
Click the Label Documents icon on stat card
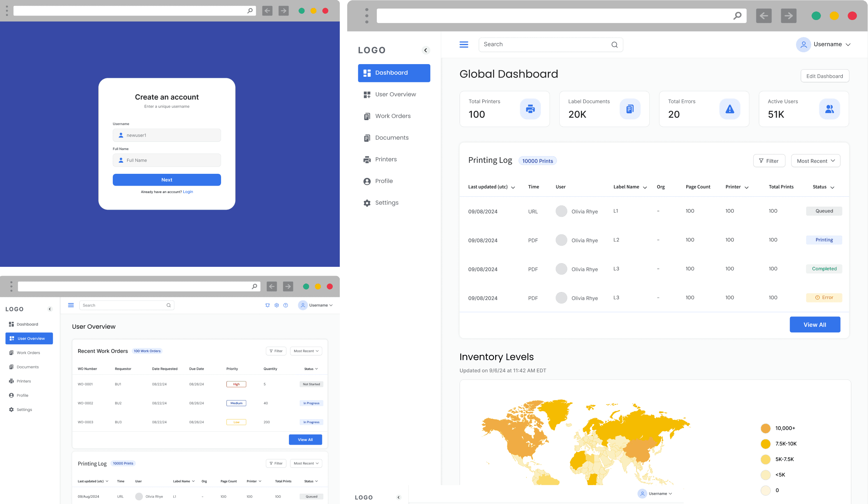tap(630, 109)
